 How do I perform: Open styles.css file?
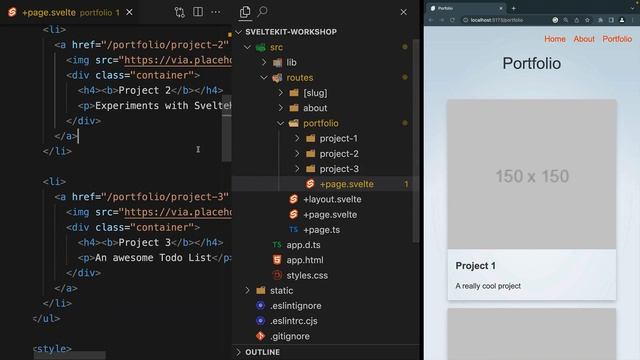tap(307, 276)
